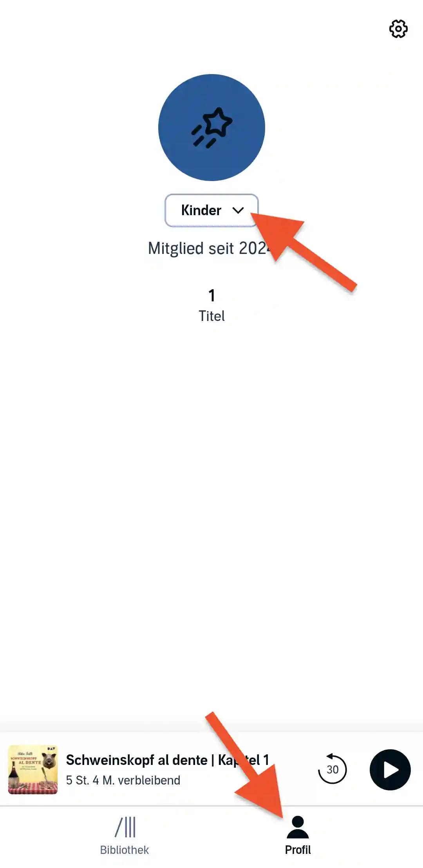The height and width of the screenshot is (868, 423).
Task: Open the Schweinskopf al dente cover thumbnail
Action: [33, 770]
